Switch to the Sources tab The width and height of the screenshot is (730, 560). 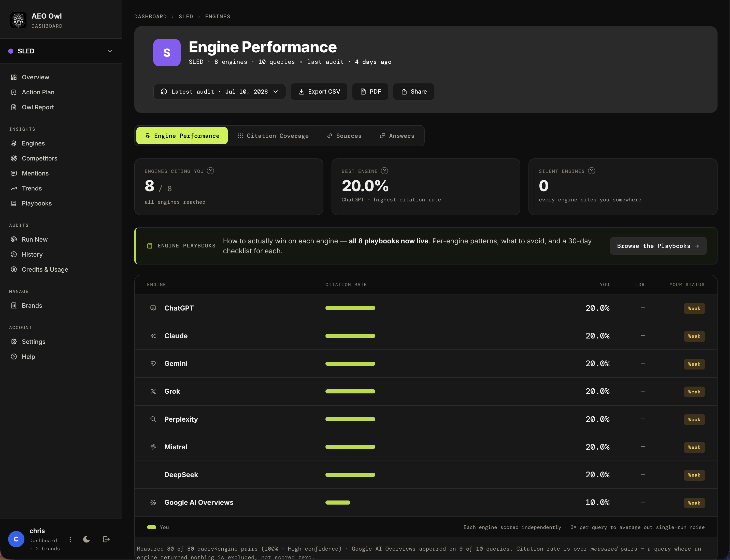pos(344,136)
